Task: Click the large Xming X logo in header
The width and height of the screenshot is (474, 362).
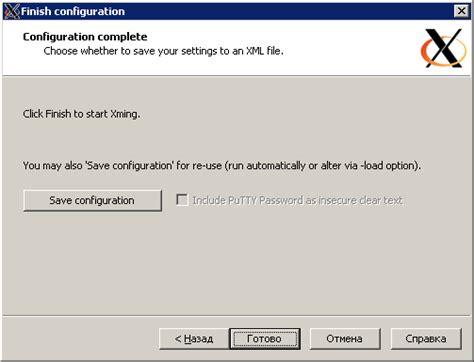Action: 443,48
